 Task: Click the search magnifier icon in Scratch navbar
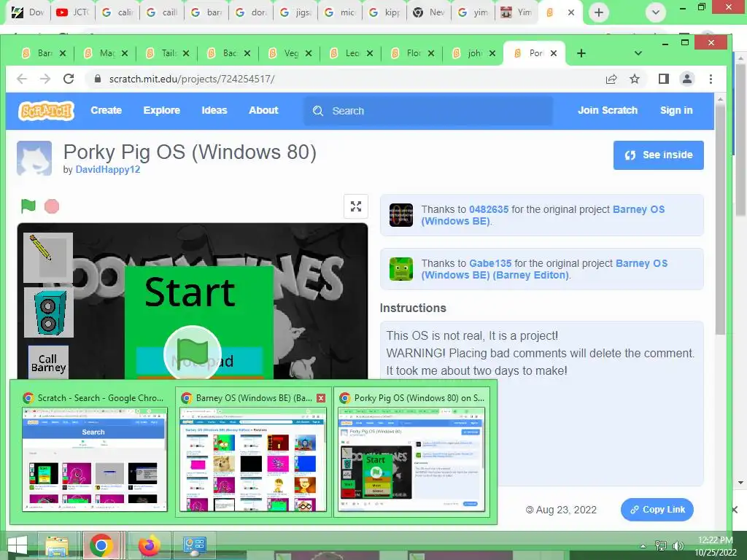[318, 111]
